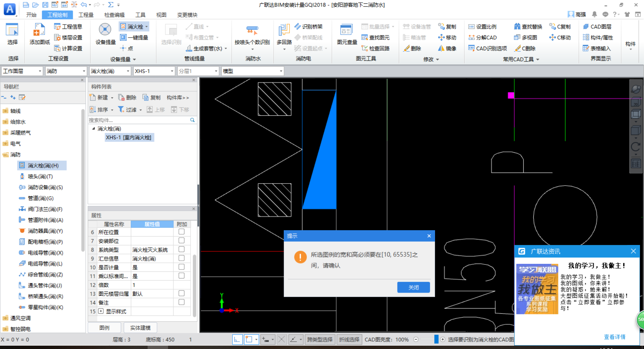The height and width of the screenshot is (349, 644).
Task: Toggle 系统类型 additional checkbox
Action: pyautogui.click(x=181, y=249)
